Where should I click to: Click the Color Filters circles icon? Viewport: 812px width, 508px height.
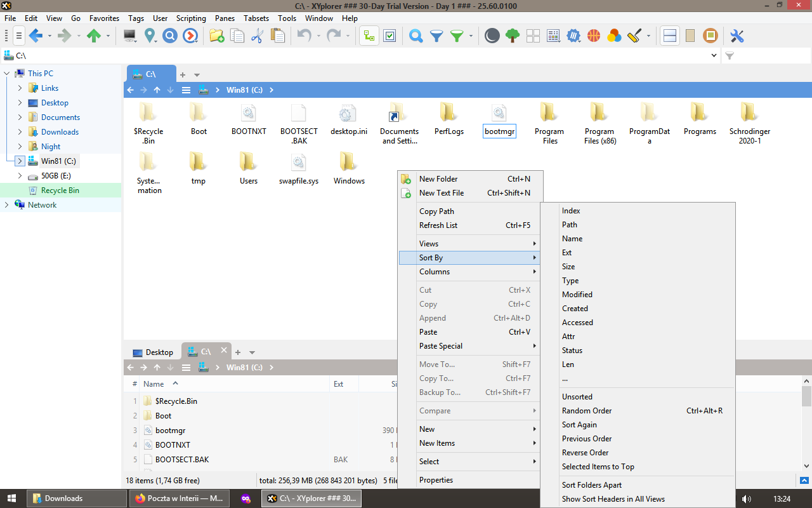614,36
